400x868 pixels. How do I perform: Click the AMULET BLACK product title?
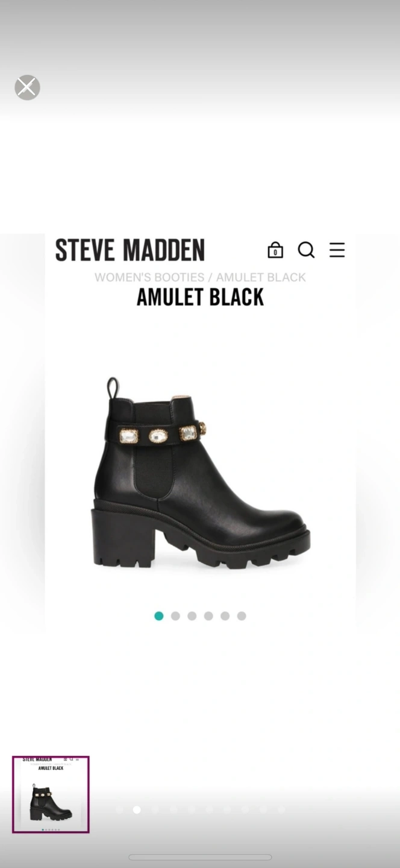(x=200, y=297)
